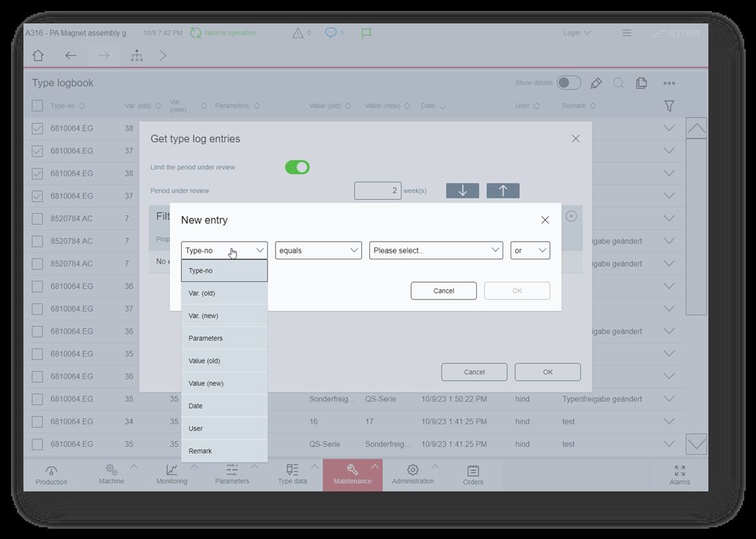Click OK in Get type log entries dialog
756x539 pixels.
coord(547,372)
